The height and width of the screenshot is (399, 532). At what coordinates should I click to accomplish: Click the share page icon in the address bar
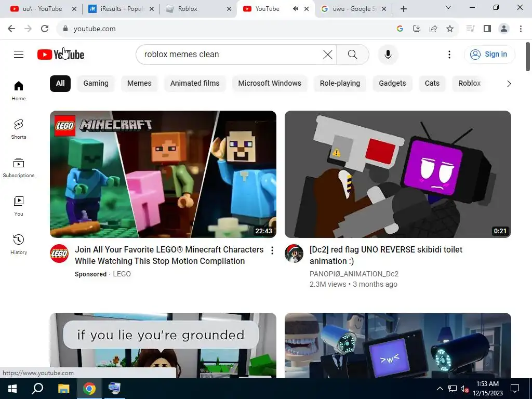point(433,29)
